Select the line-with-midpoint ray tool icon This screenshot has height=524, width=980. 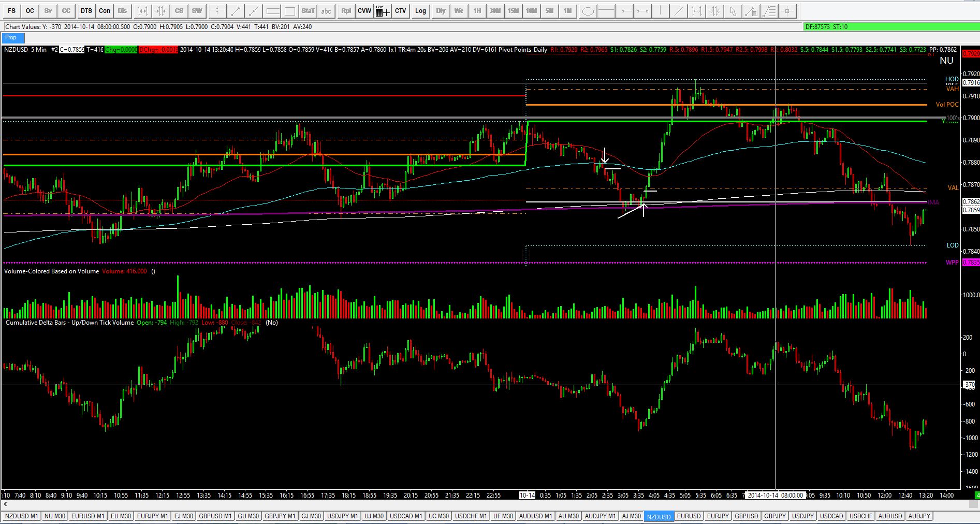click(254, 11)
